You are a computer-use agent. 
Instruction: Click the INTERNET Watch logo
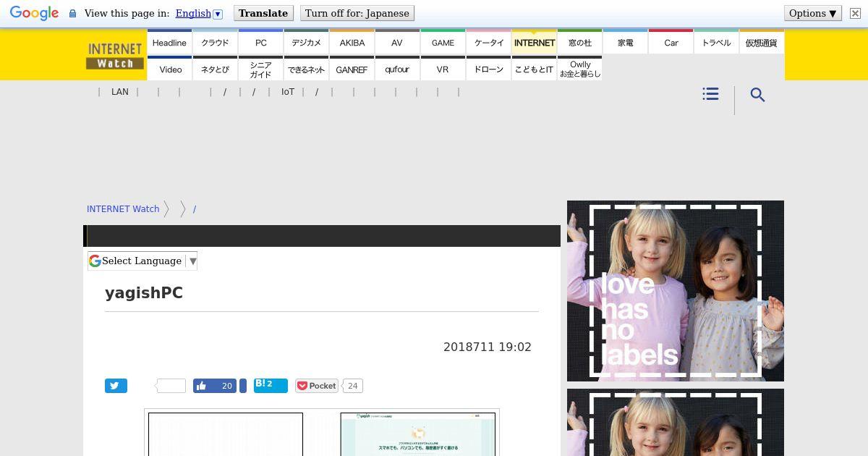115,55
